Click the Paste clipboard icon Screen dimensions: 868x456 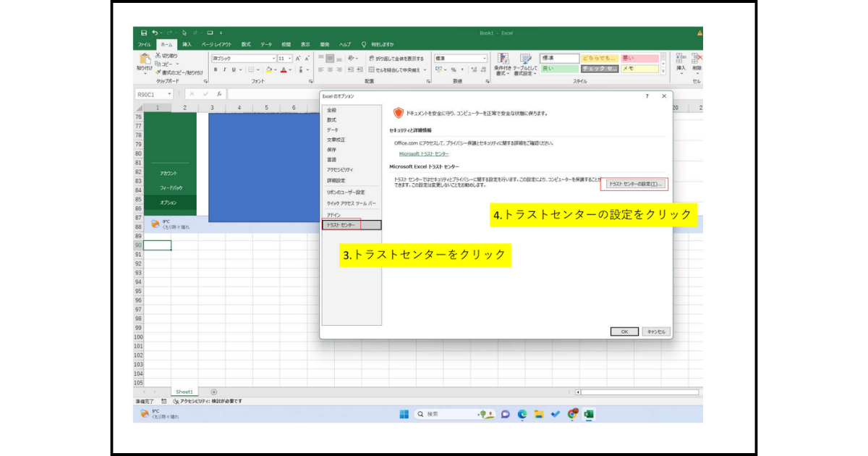tap(145, 59)
